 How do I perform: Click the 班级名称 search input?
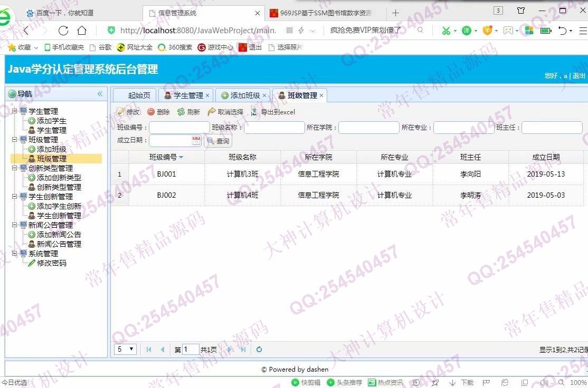(274, 128)
